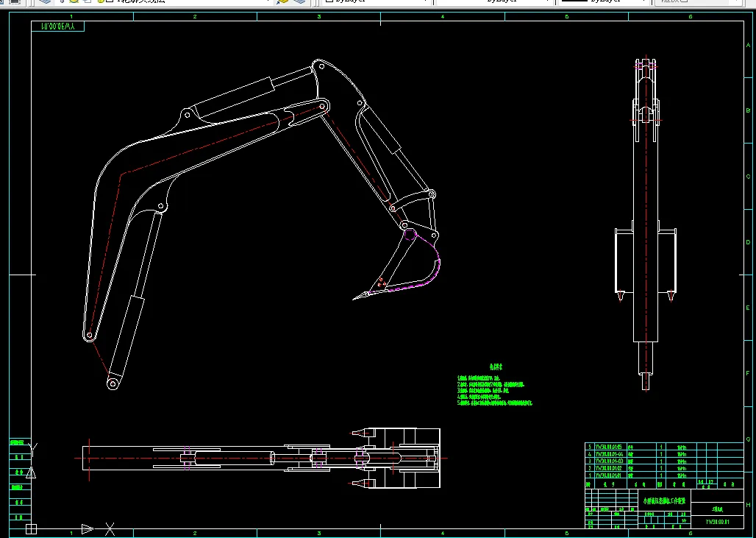Select parts list row number 5
The width and height of the screenshot is (756, 538).
pos(664,447)
